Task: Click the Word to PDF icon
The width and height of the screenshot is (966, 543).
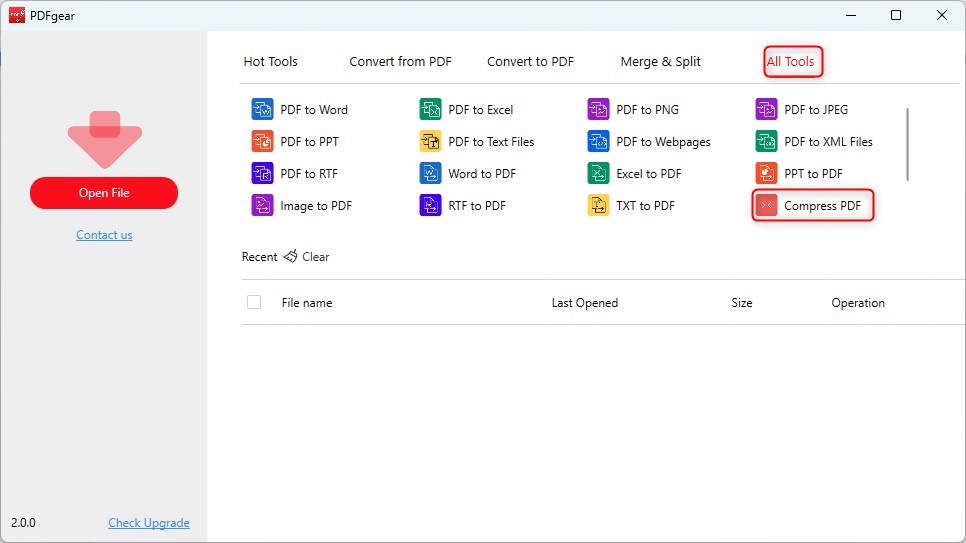Action: 431,174
